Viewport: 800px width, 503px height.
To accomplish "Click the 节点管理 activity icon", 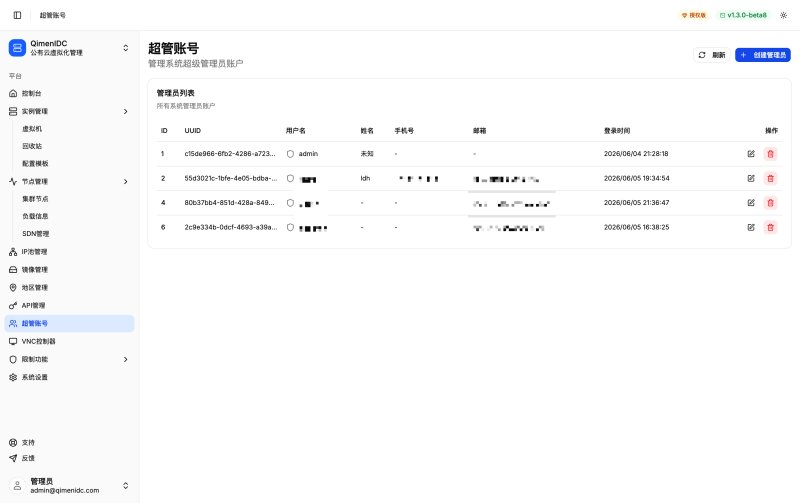I will point(13,182).
